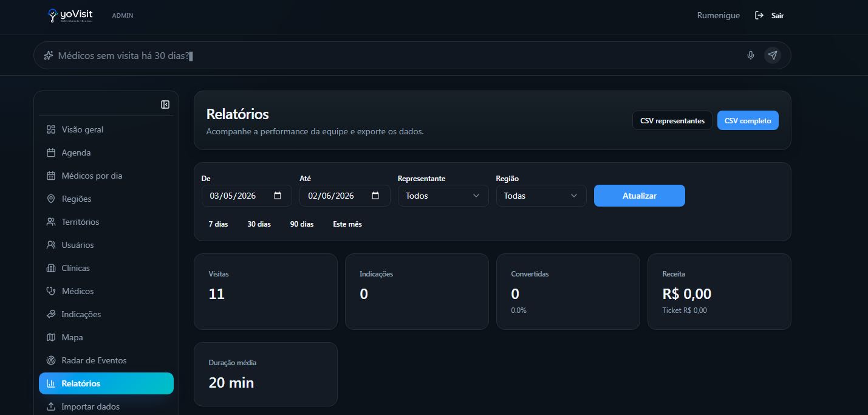This screenshot has width=868, height=415.
Task: Send the query with paper plane icon
Action: [773, 55]
